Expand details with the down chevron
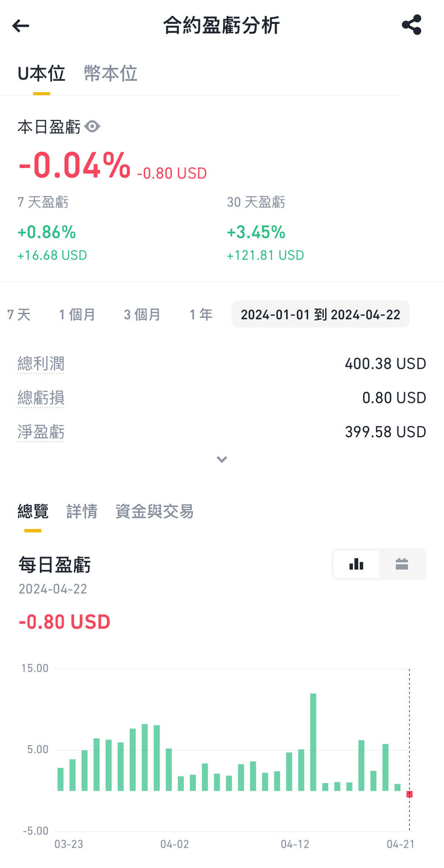Viewport: 444px width, 868px height. tap(222, 459)
